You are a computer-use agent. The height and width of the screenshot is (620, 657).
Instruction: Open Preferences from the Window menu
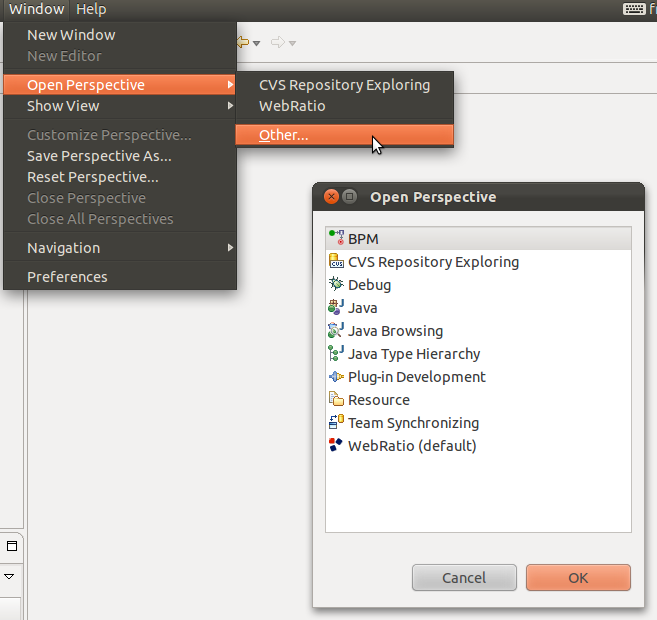120,277
